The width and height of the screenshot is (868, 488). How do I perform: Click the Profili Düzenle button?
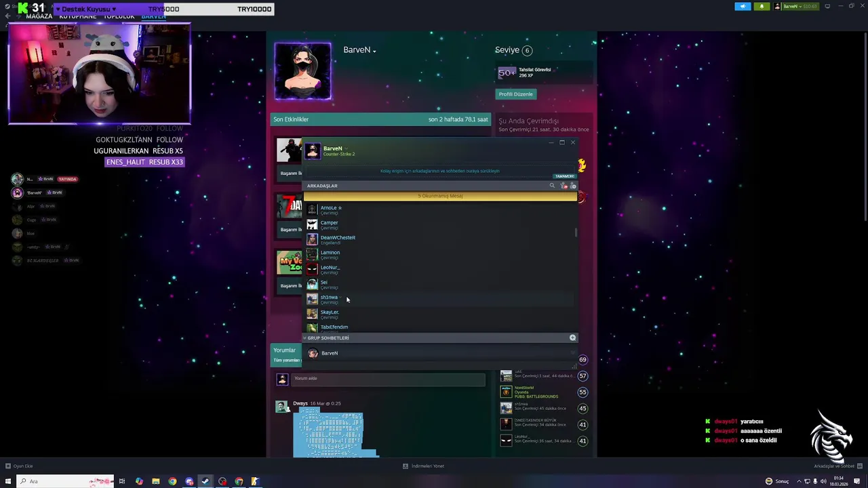click(x=515, y=94)
